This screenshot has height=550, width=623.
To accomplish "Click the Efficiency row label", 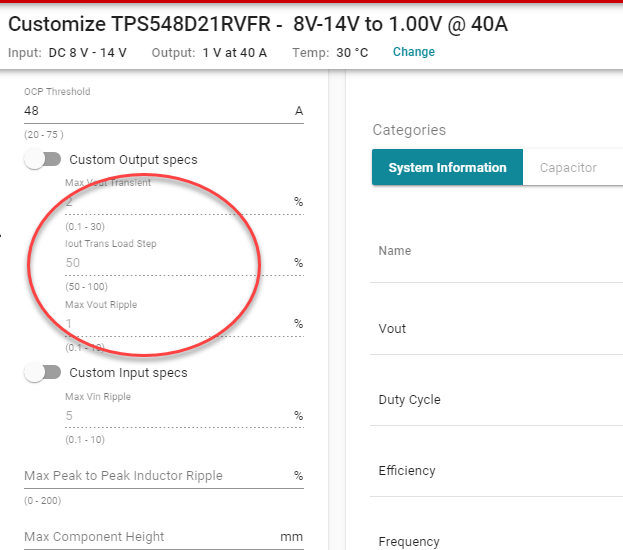I will point(407,471).
